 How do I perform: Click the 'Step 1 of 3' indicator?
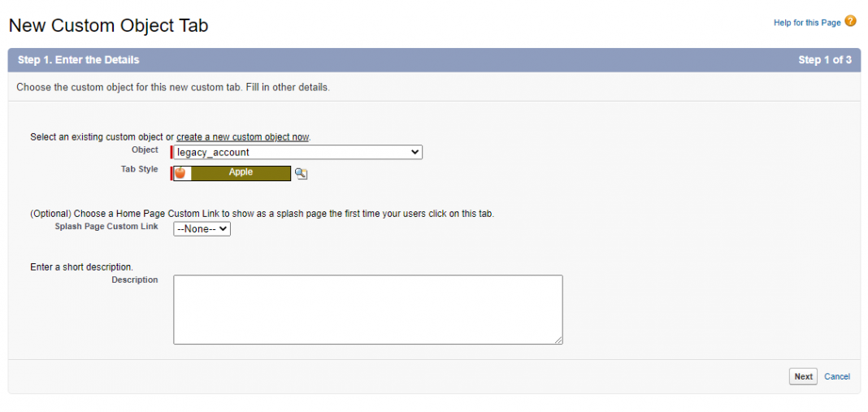tap(825, 59)
